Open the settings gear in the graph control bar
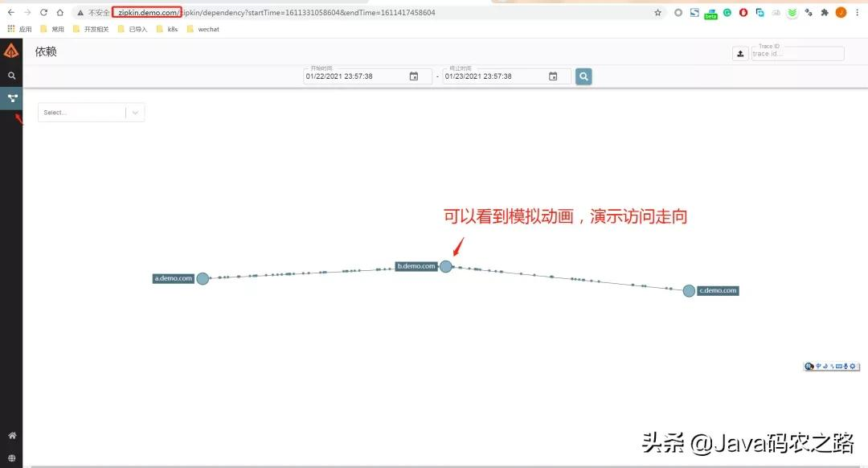Image resolution: width=868 pixels, height=468 pixels. pyautogui.click(x=854, y=366)
